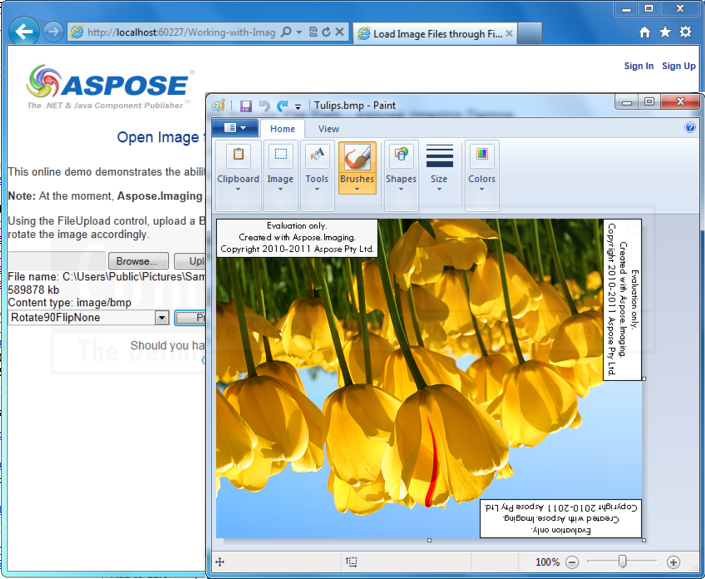Open Favorites star icon in browser

pyautogui.click(x=665, y=32)
